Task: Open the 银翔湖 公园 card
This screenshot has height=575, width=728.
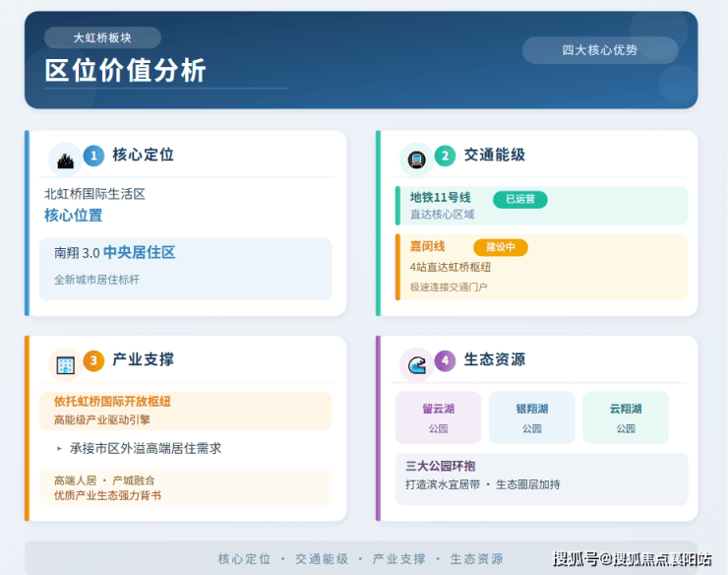Action: click(532, 417)
